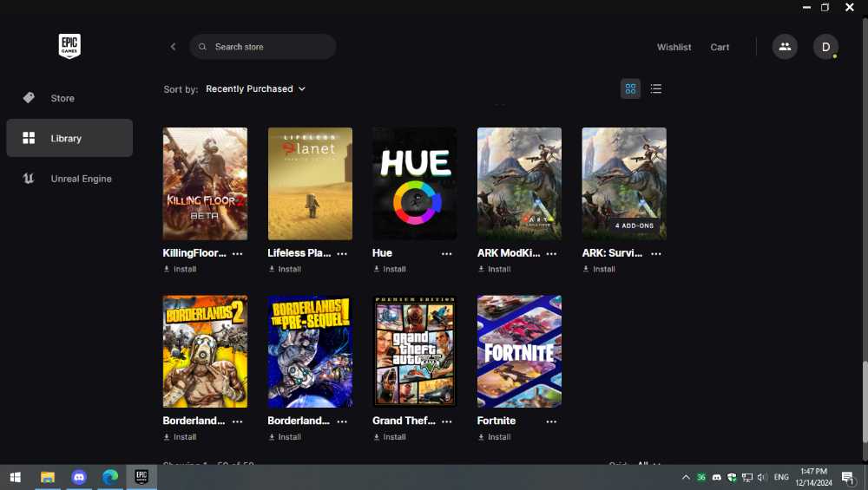Open the Friends list icon
The image size is (868, 490).
[785, 47]
